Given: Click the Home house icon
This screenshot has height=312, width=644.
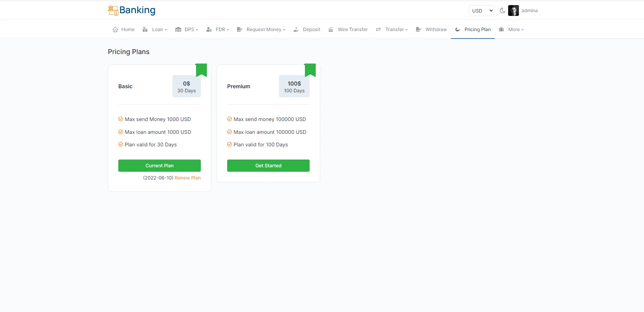Looking at the screenshot, I should (115, 29).
